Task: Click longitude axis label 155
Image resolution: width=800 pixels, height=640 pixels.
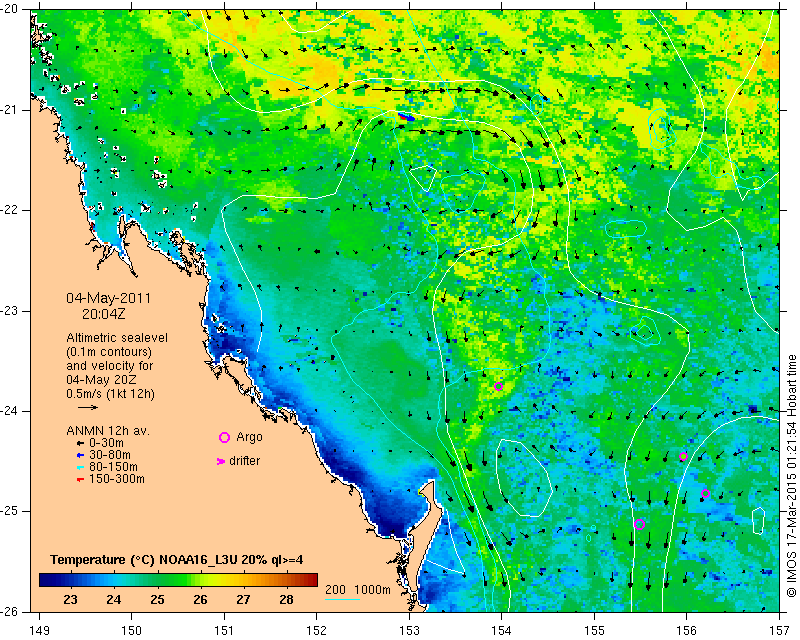Action: click(594, 631)
